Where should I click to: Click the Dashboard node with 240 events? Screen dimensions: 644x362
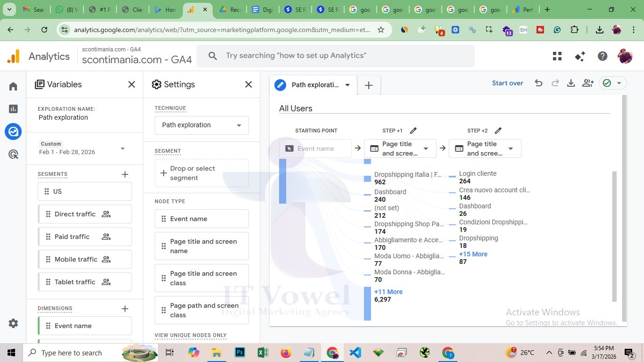pos(390,192)
